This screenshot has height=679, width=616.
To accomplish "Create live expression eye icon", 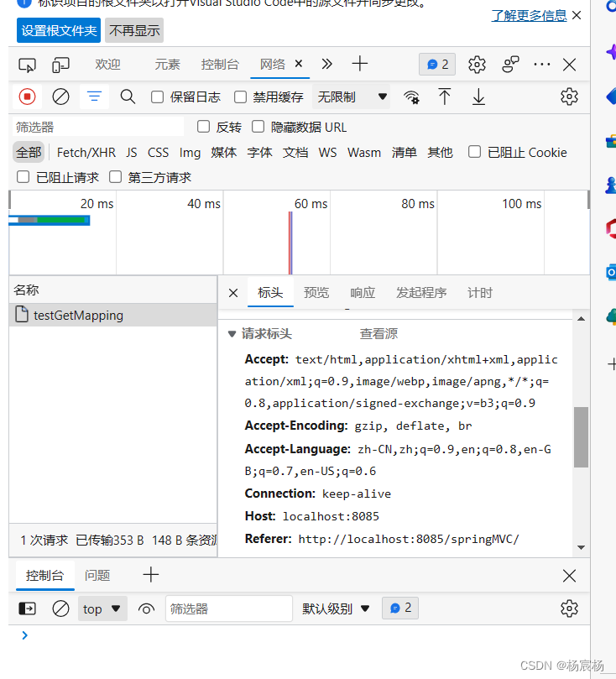I will click(x=146, y=609).
